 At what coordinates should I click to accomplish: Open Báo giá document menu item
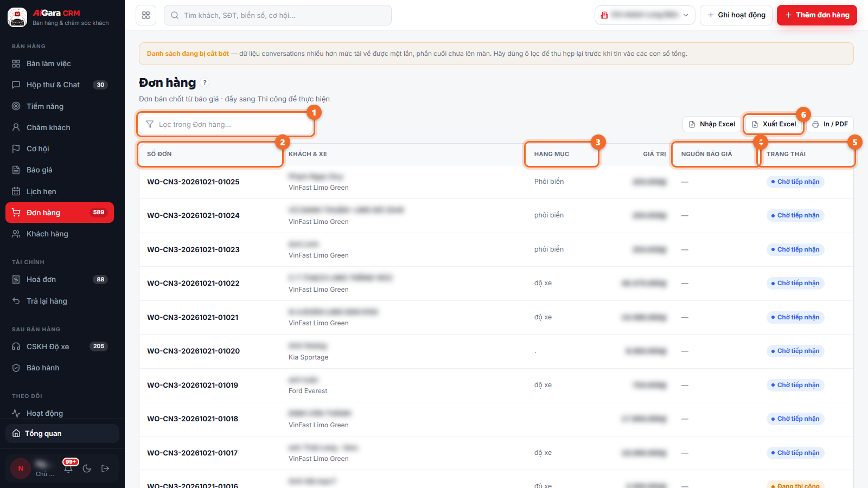tap(60, 170)
